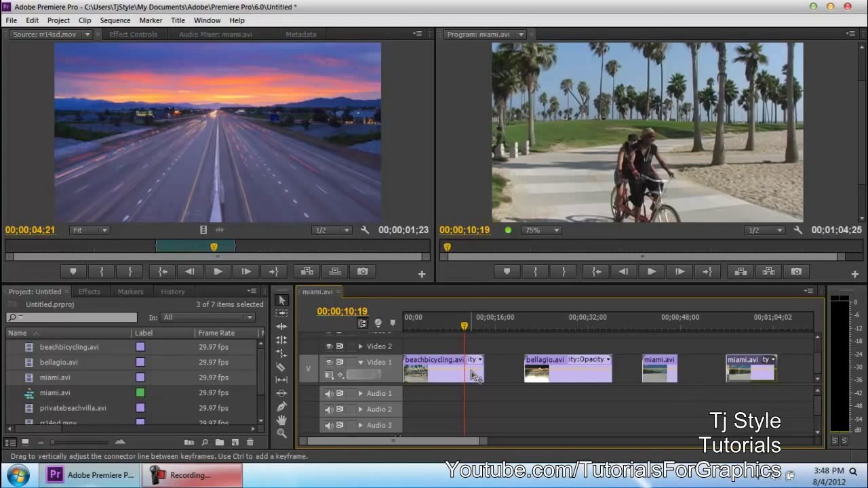868x488 pixels.
Task: Create a new bin in Project panel
Action: coord(220,443)
